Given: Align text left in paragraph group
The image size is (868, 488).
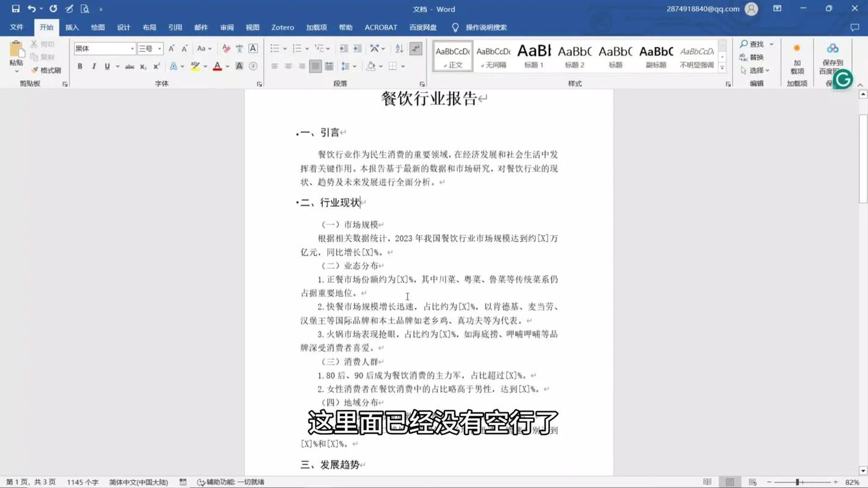Looking at the screenshot, I should tap(275, 66).
